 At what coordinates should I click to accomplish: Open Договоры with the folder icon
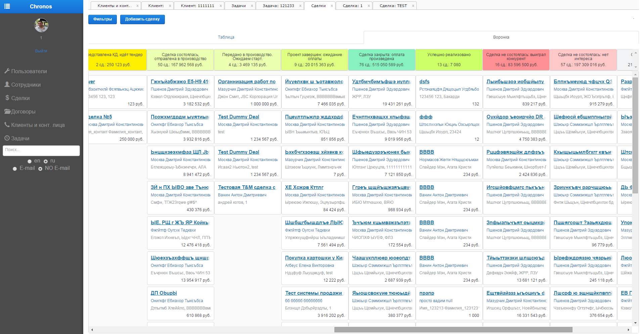20,111
